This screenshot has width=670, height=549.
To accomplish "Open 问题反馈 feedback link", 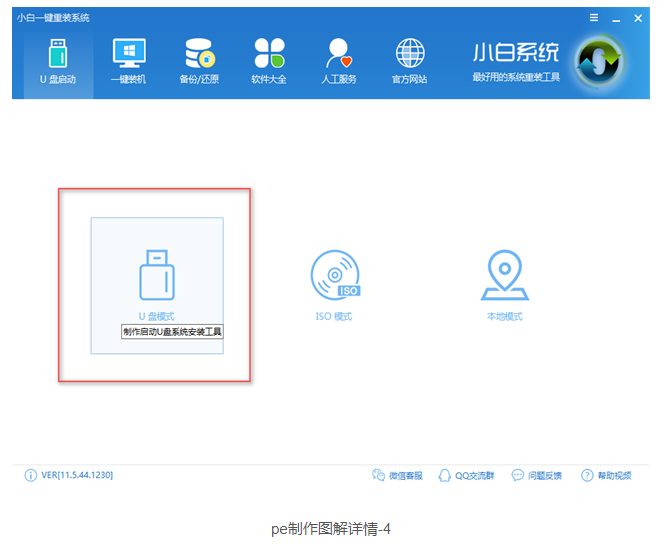I will click(537, 476).
